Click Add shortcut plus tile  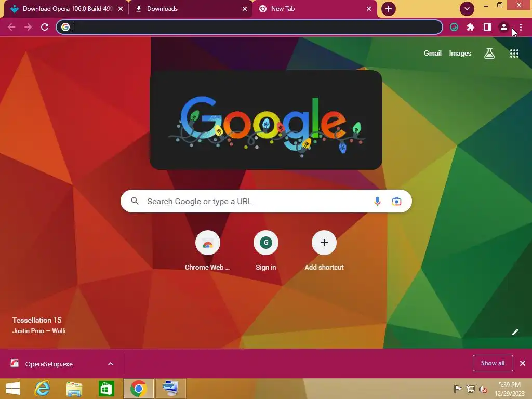coord(324,251)
